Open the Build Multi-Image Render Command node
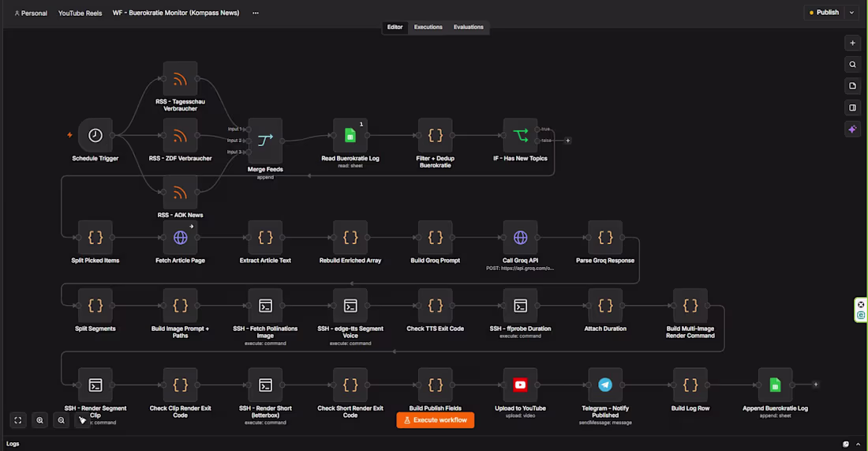 pos(690,306)
